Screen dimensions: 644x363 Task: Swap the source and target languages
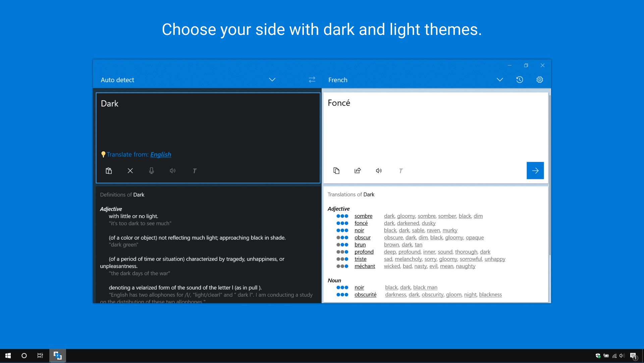pos(312,80)
